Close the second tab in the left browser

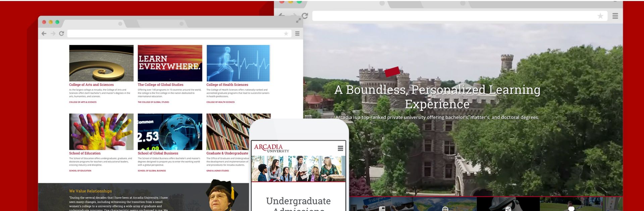click(x=181, y=24)
